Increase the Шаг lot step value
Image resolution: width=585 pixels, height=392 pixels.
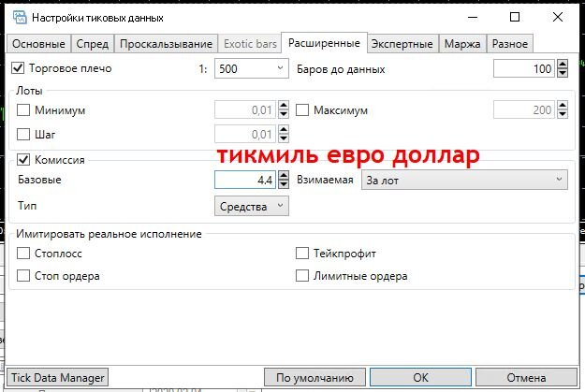coord(284,130)
